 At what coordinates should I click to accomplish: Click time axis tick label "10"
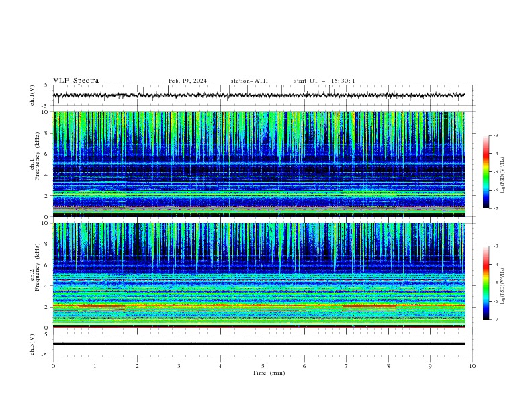[472, 366]
